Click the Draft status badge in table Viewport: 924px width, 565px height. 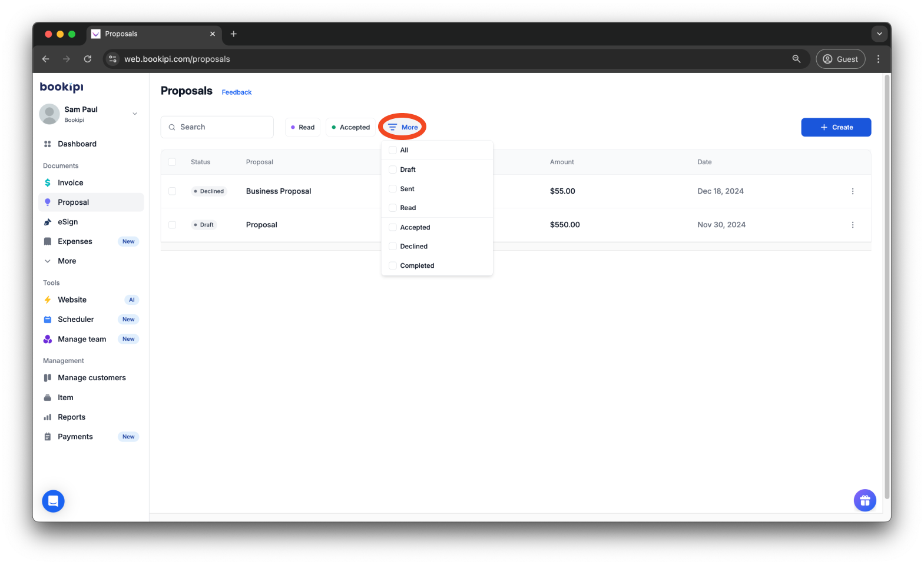tap(204, 225)
